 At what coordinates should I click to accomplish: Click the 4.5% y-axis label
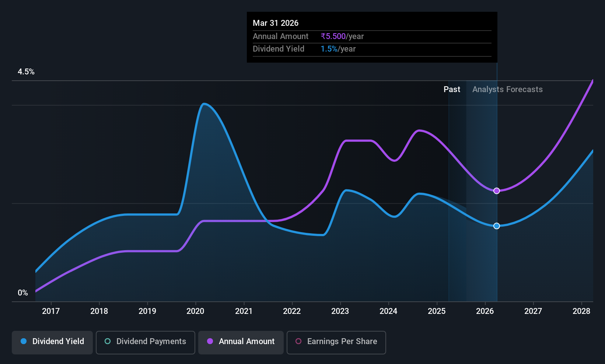[x=26, y=71]
